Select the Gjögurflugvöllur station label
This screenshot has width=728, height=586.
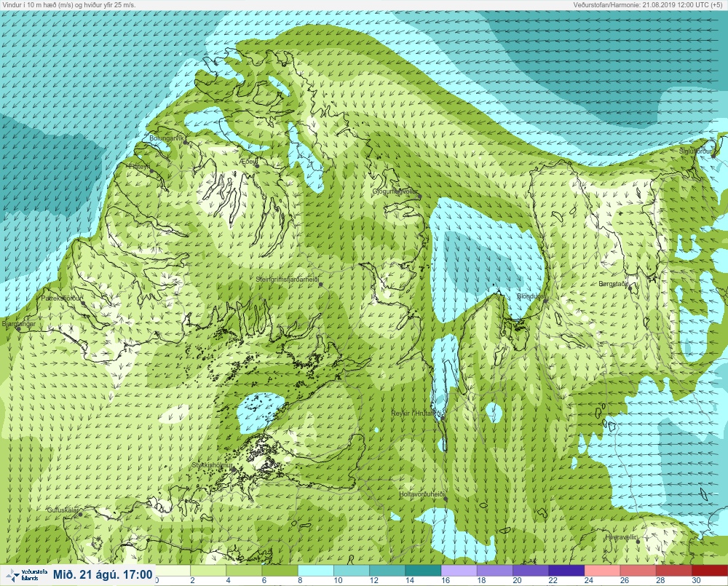point(395,191)
